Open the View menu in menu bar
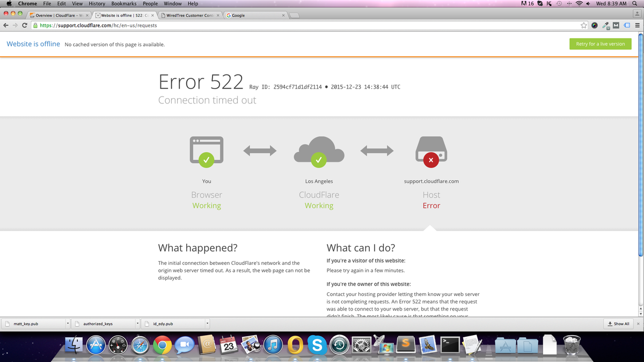Viewport: 644px width, 362px height. (x=77, y=4)
